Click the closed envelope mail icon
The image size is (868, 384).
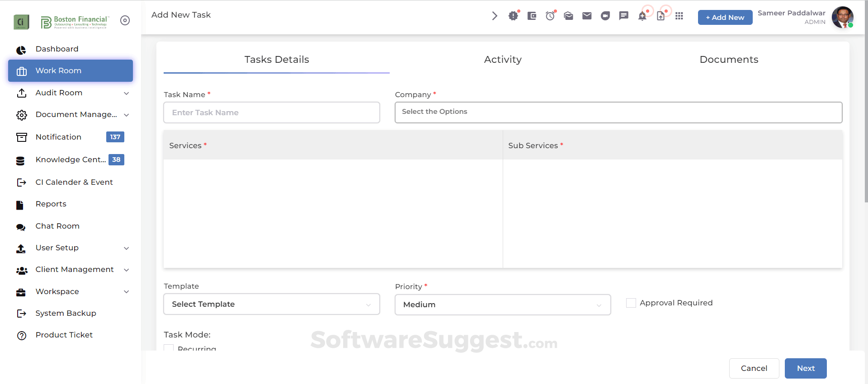click(587, 16)
